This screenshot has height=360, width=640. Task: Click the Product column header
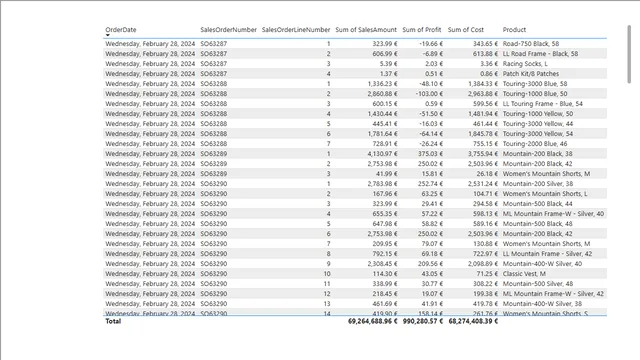514,30
